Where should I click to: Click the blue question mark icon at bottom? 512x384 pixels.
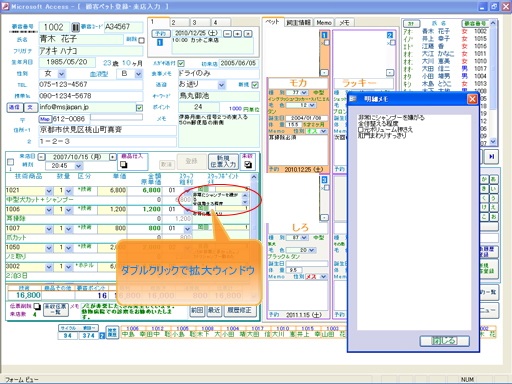tap(102, 336)
